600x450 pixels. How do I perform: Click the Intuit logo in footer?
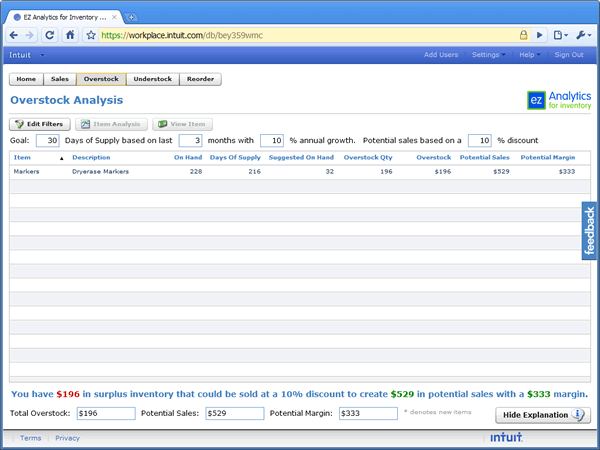tap(506, 437)
